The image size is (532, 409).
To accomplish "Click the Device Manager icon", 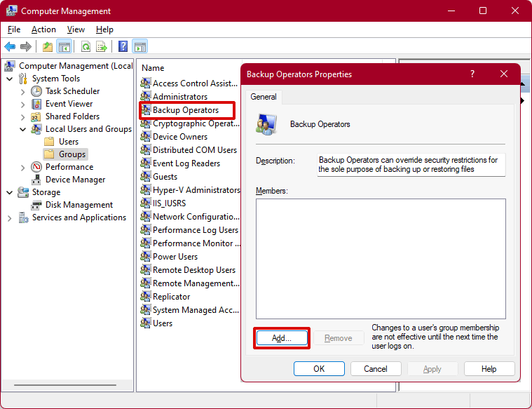I will click(x=36, y=180).
